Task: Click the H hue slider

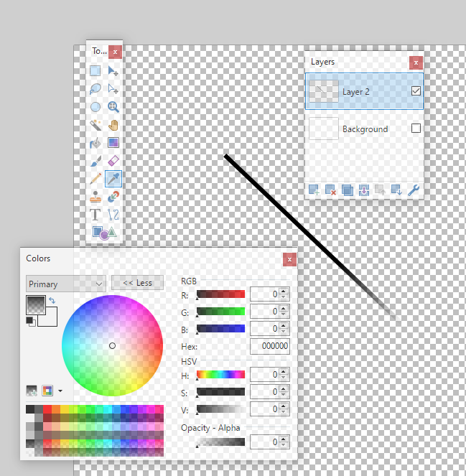Action: click(220, 374)
